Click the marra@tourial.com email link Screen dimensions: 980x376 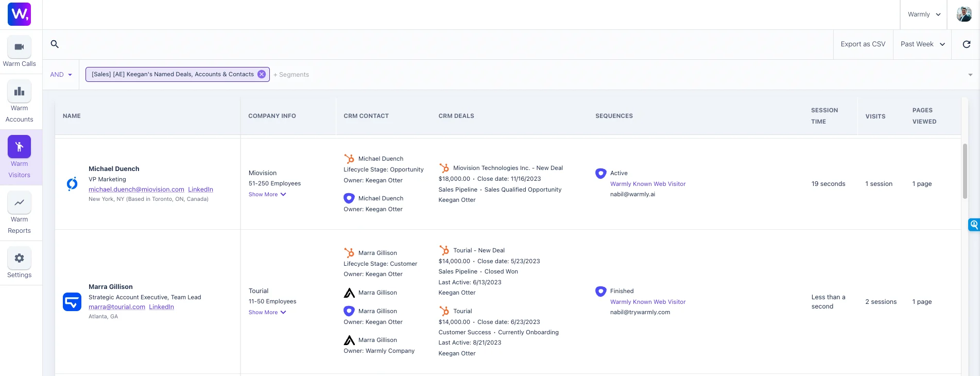[117, 307]
